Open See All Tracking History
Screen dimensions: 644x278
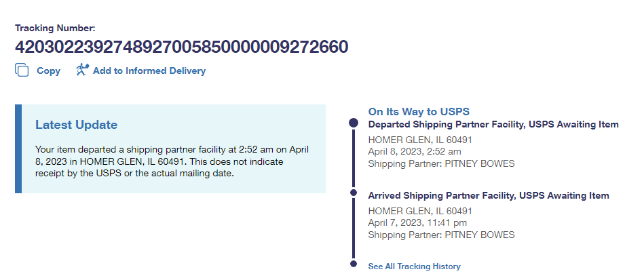414,266
